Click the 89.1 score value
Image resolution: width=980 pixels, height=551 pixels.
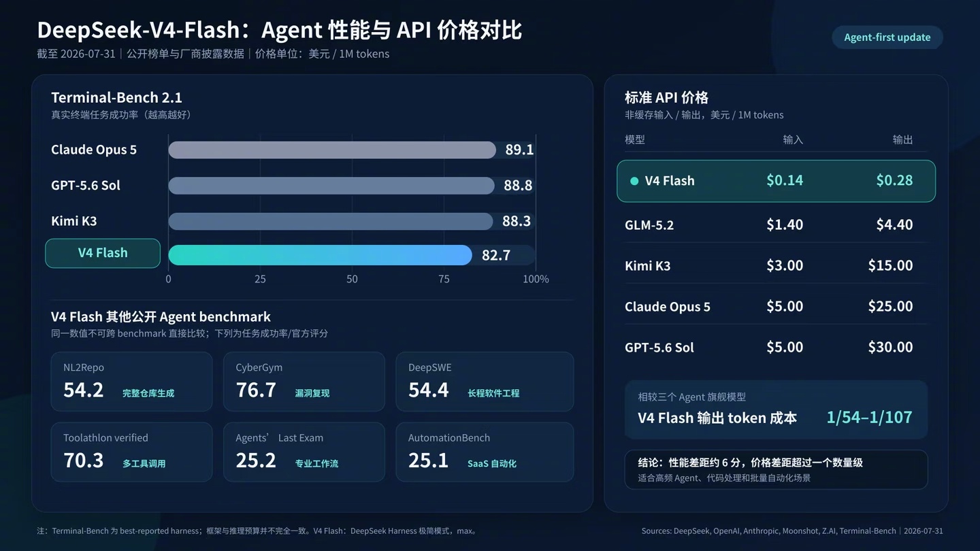(x=519, y=150)
